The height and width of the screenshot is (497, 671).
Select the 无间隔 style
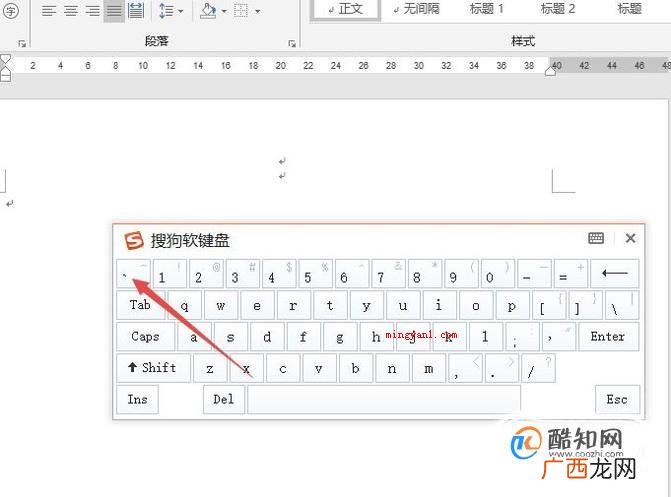tap(416, 9)
